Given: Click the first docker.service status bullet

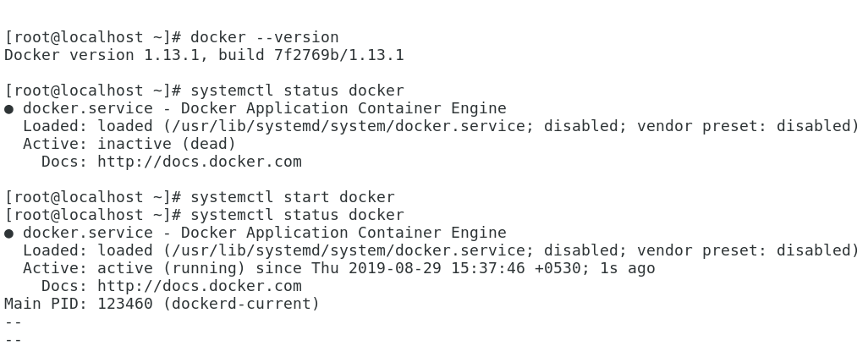Looking at the screenshot, I should [x=8, y=109].
